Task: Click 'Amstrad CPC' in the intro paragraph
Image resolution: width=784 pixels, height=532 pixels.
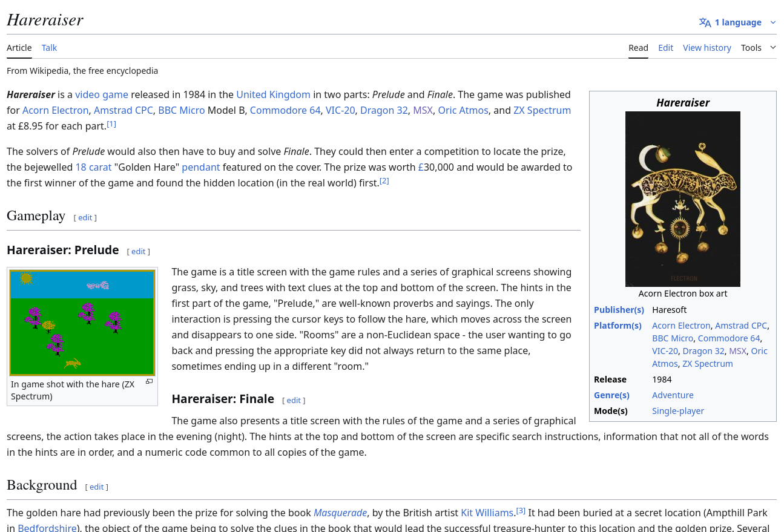Action: click(x=124, y=110)
